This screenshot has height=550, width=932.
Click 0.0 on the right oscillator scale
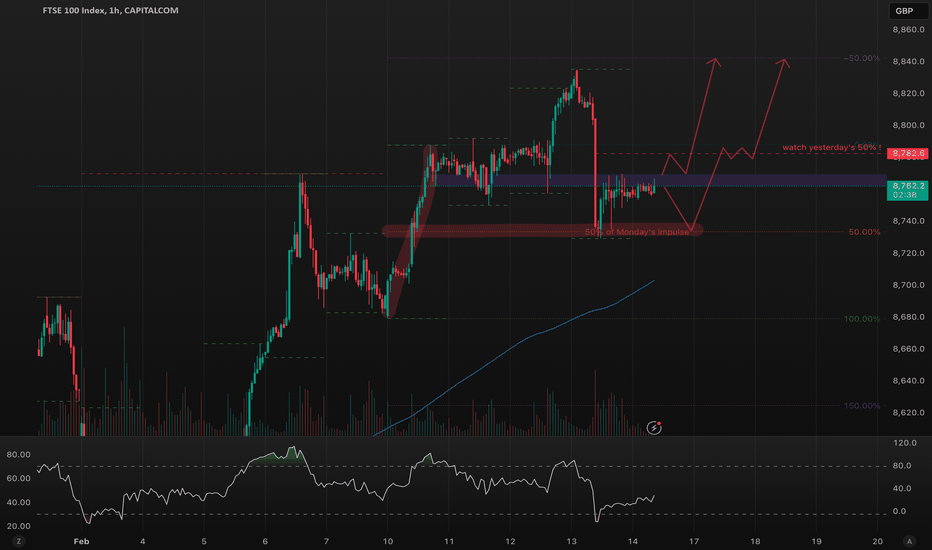point(899,511)
